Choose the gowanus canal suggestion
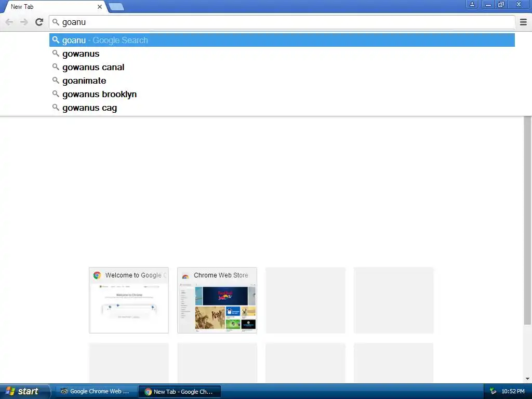The height and width of the screenshot is (399, 532). tap(282, 67)
